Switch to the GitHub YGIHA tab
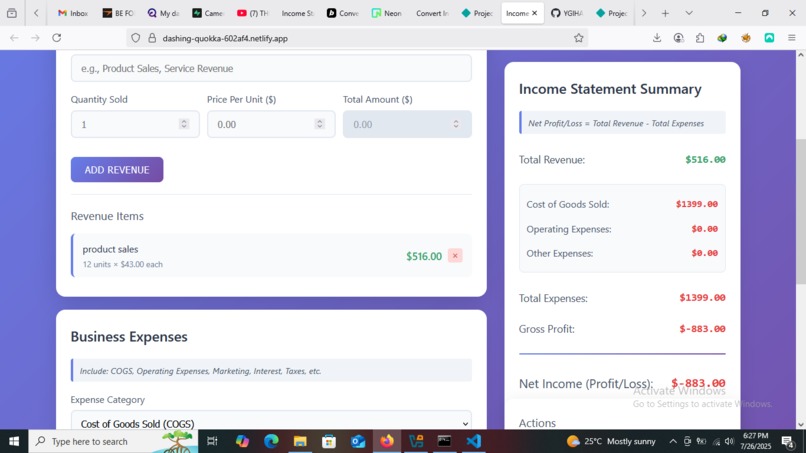This screenshot has width=806, height=453. 566,13
